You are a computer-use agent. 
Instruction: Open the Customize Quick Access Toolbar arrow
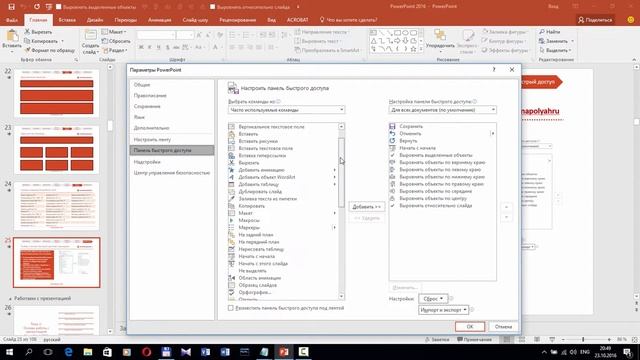pyautogui.click(x=298, y=7)
